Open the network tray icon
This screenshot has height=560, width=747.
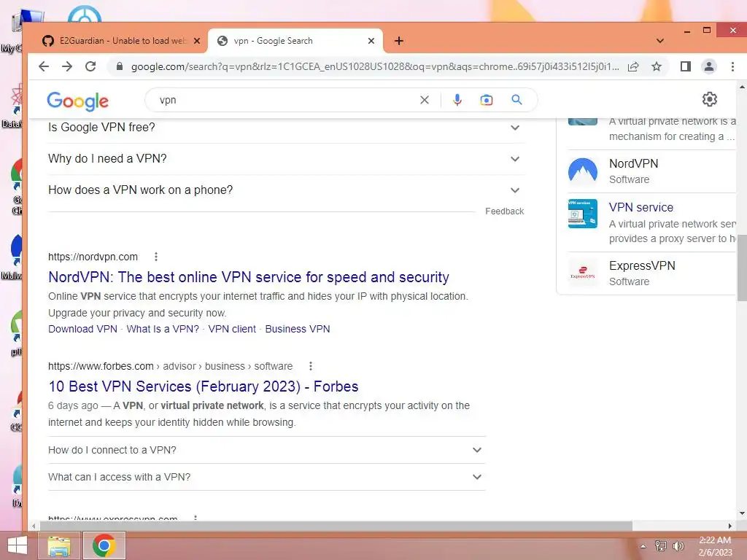click(661, 546)
